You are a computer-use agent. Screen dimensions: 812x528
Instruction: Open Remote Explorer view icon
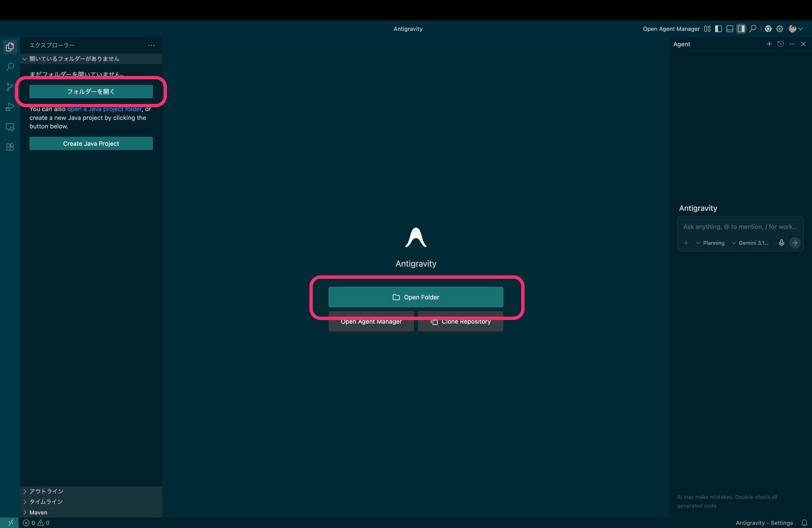tap(10, 127)
